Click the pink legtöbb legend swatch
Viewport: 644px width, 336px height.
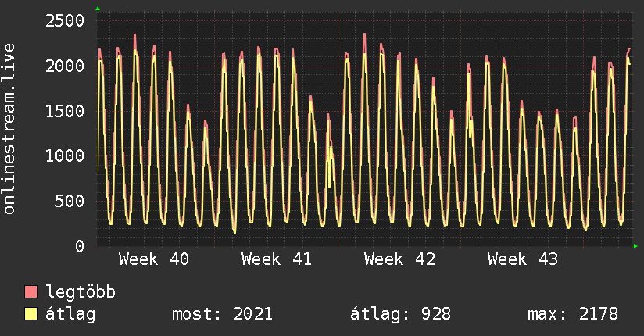pyautogui.click(x=30, y=291)
